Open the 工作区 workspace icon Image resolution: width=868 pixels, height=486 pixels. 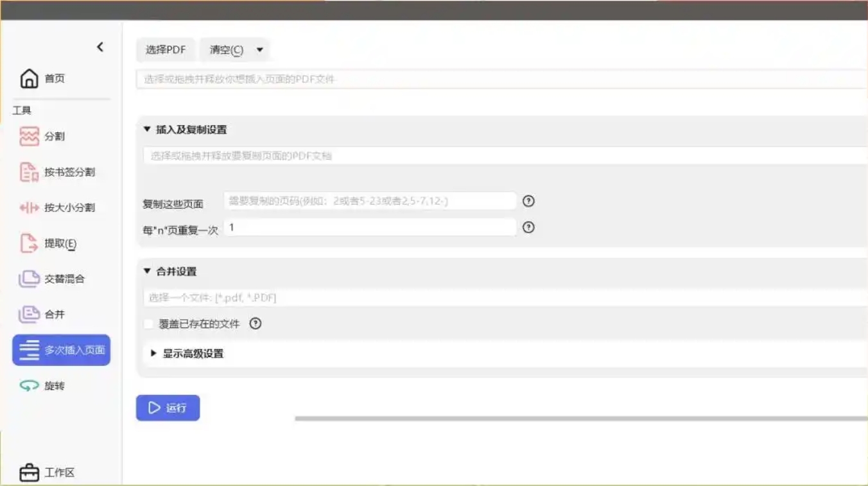pyautogui.click(x=30, y=473)
